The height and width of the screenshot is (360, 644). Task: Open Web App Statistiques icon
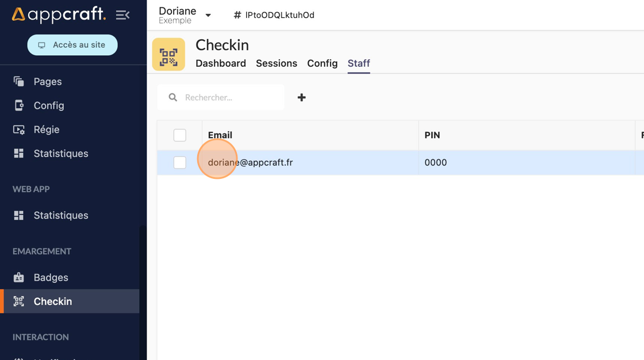[x=19, y=215]
